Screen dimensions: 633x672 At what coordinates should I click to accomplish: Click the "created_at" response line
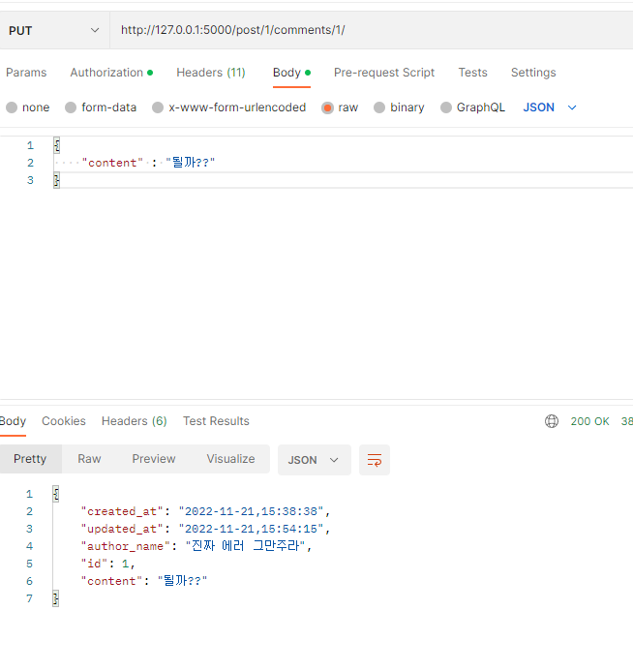pyautogui.click(x=205, y=511)
